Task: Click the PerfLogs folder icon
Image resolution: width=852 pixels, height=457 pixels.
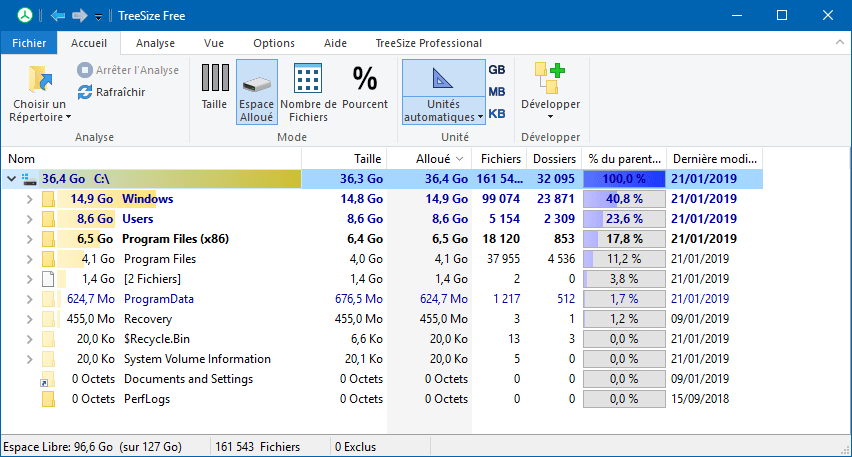Action: tap(48, 399)
